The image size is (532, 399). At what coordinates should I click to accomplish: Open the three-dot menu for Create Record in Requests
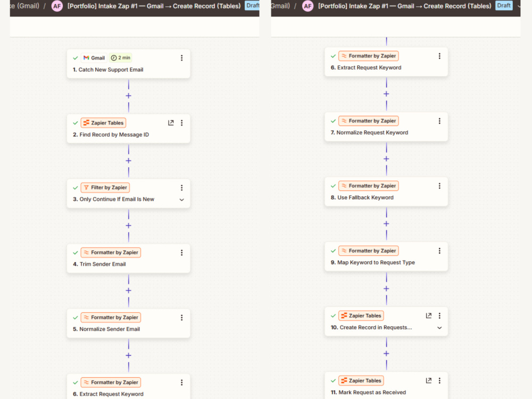[x=439, y=315]
